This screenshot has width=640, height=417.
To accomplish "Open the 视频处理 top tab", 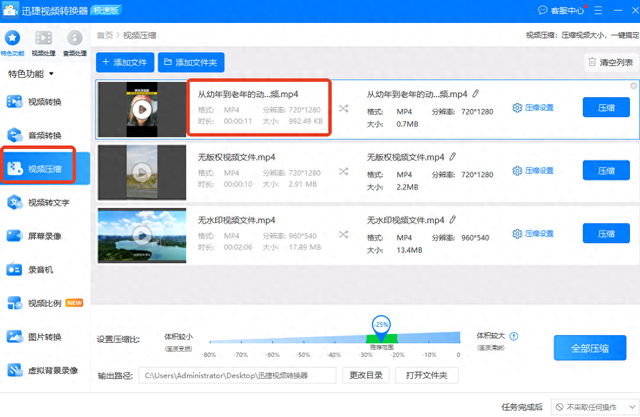I will (x=44, y=43).
